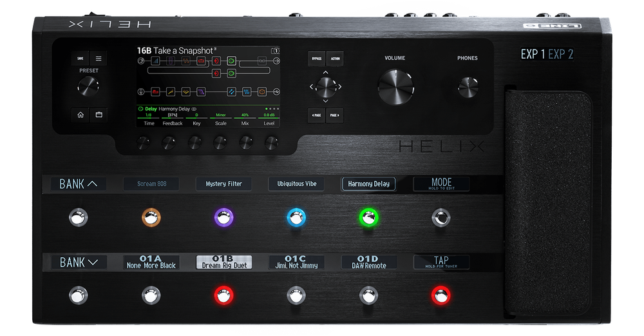644x336 pixels.
Task: Open the preset list icon beside Home
Action: [x=99, y=115]
